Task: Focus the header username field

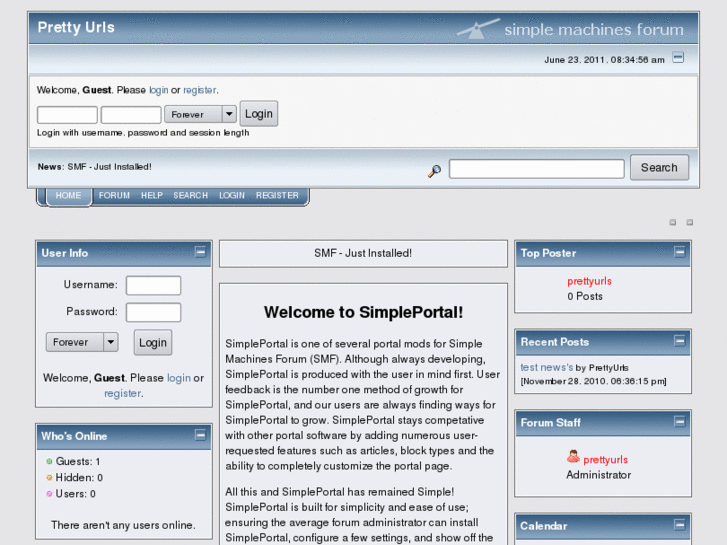Action: pyautogui.click(x=67, y=115)
